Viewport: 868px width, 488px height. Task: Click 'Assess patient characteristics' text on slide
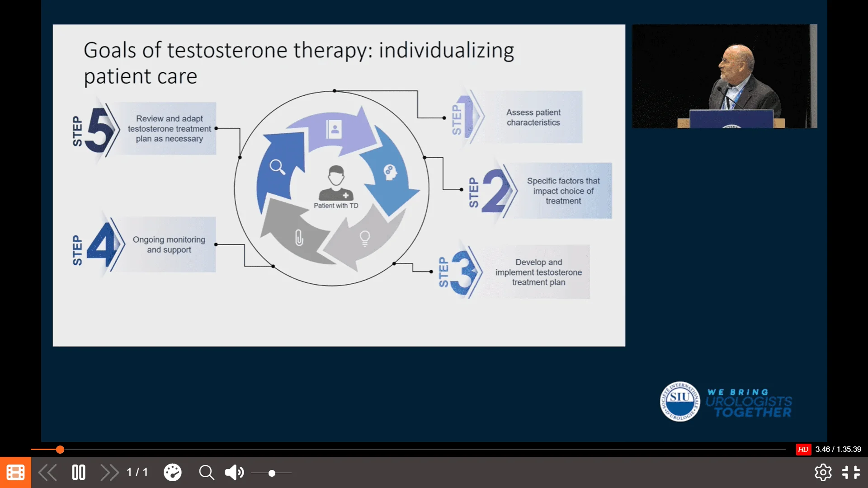(533, 117)
